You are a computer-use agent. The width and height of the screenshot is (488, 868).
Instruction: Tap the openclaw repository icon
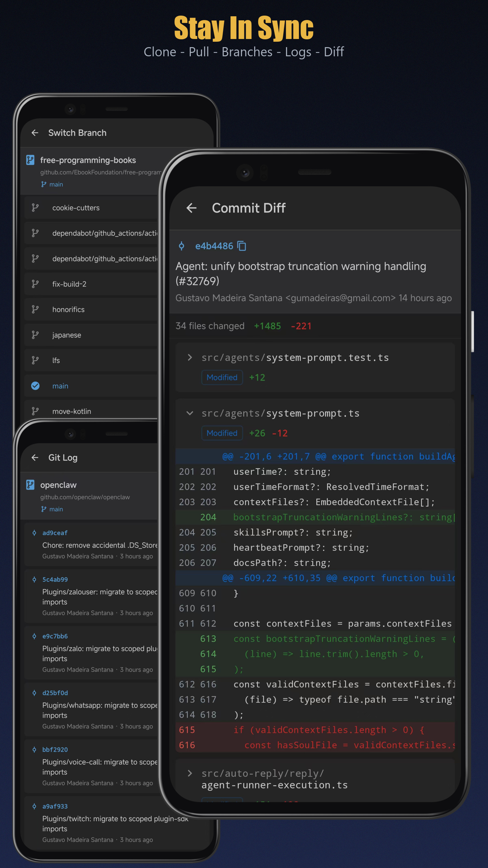[x=30, y=485]
